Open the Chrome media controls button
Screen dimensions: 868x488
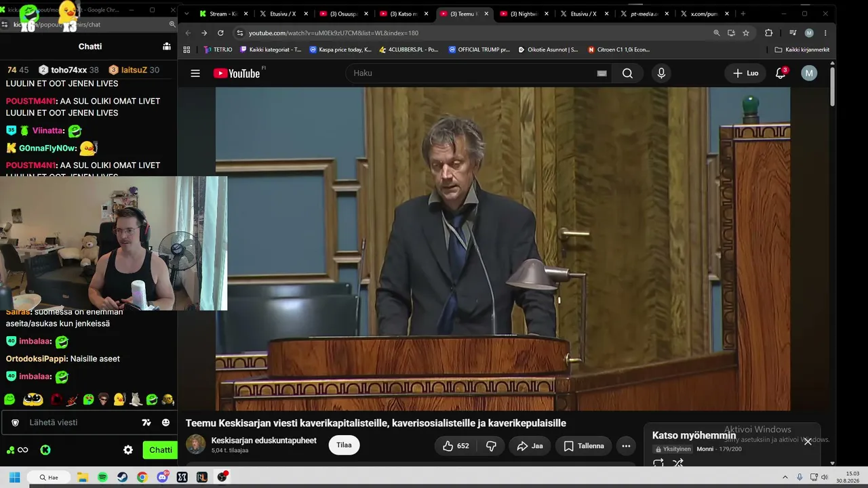[792, 33]
